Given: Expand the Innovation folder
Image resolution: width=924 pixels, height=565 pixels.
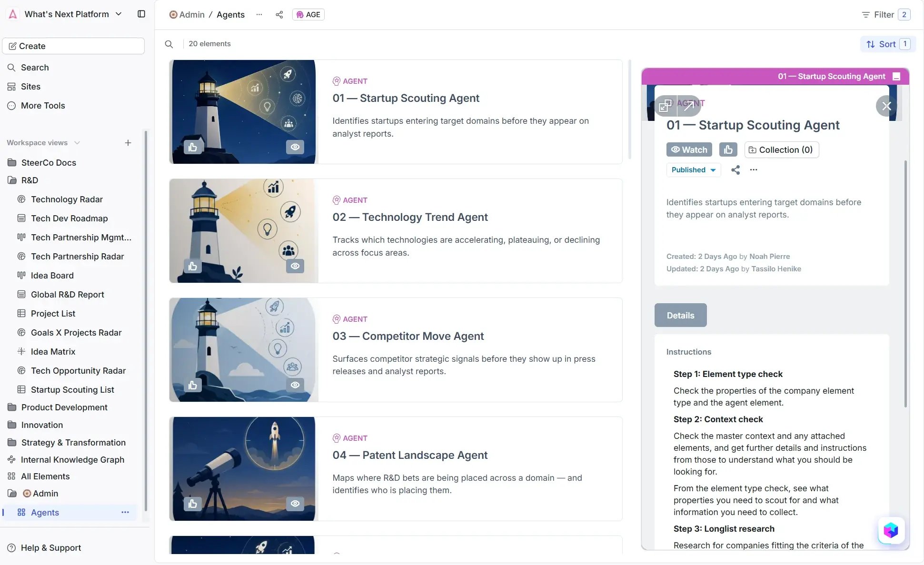Looking at the screenshot, I should [42, 425].
